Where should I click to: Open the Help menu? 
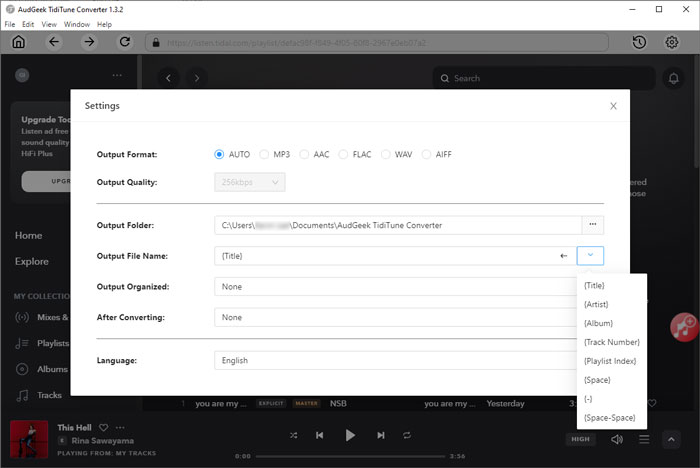coord(104,24)
